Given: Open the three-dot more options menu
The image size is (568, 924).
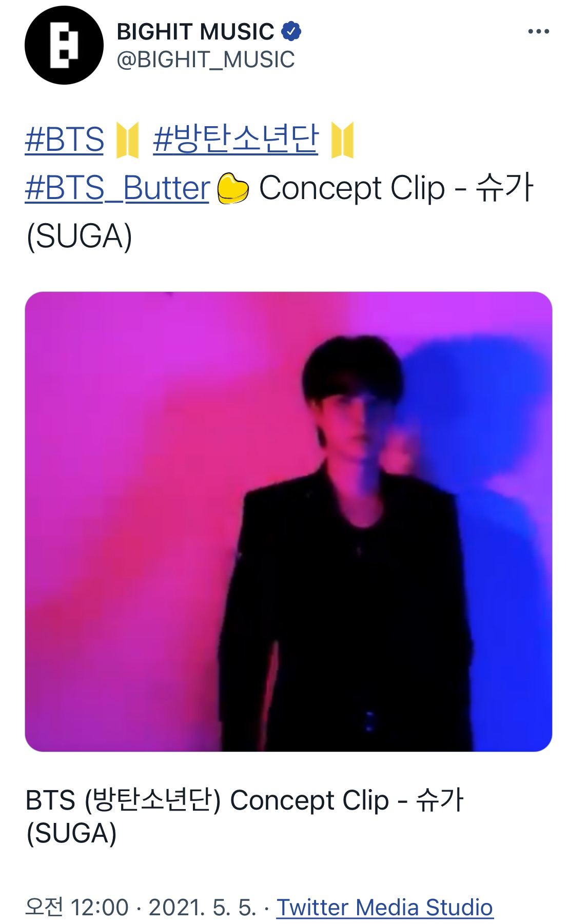Looking at the screenshot, I should 538,32.
